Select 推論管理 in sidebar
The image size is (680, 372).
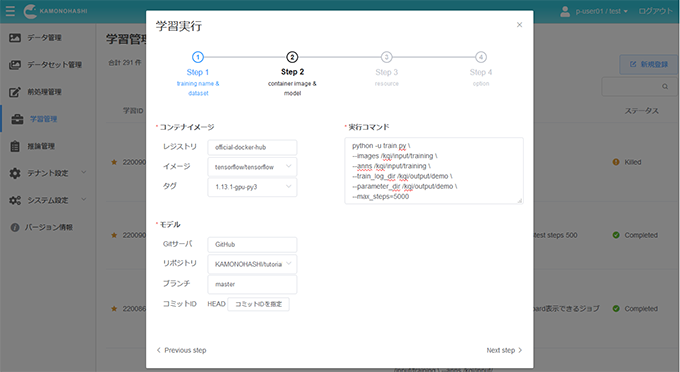(x=41, y=146)
